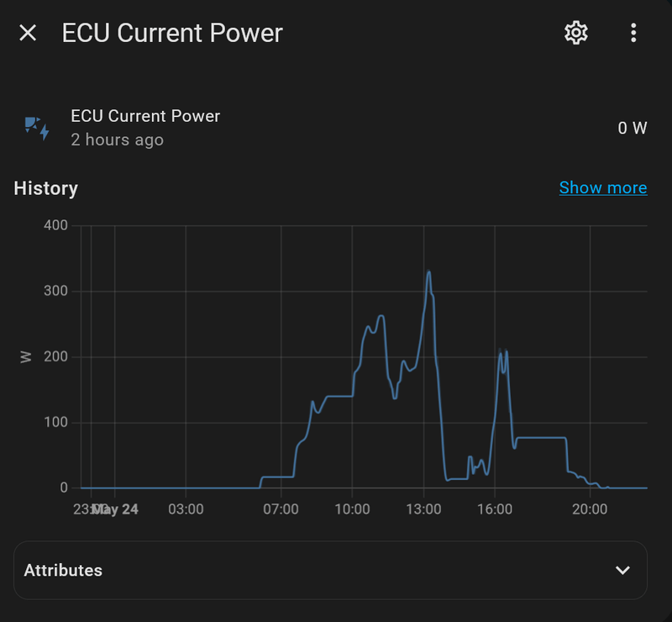Click the 20:00 label on time axis
Image resolution: width=672 pixels, height=622 pixels.
[590, 509]
